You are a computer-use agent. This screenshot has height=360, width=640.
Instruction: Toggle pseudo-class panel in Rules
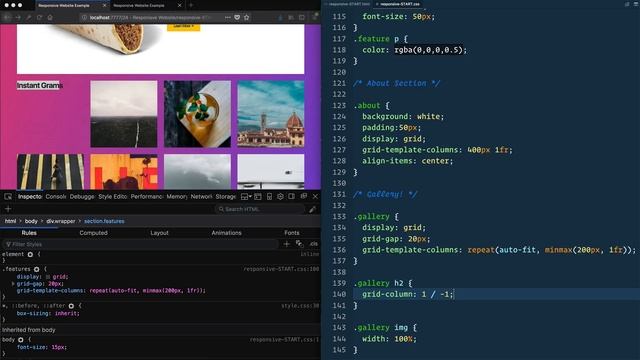click(x=300, y=244)
